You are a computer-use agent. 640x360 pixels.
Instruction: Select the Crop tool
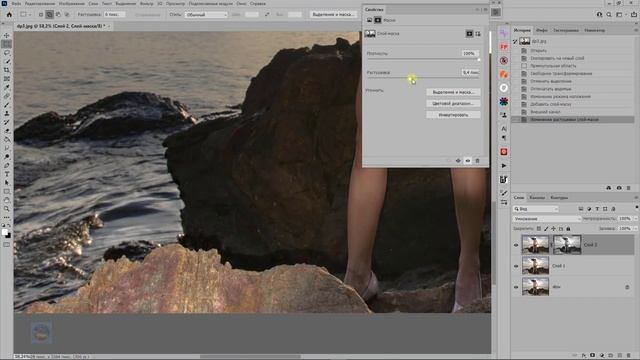[7, 70]
